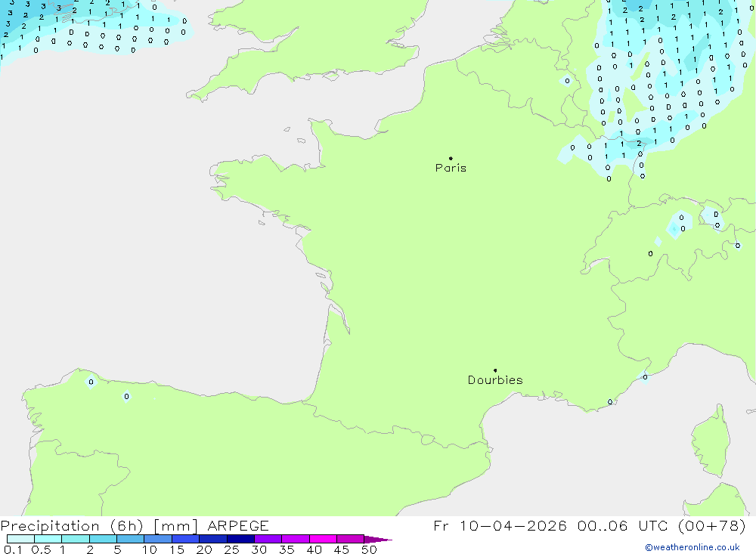Viewport: 756px width, 554px height.
Task: Click the legend scale value 0.1
Action: pos(13,549)
